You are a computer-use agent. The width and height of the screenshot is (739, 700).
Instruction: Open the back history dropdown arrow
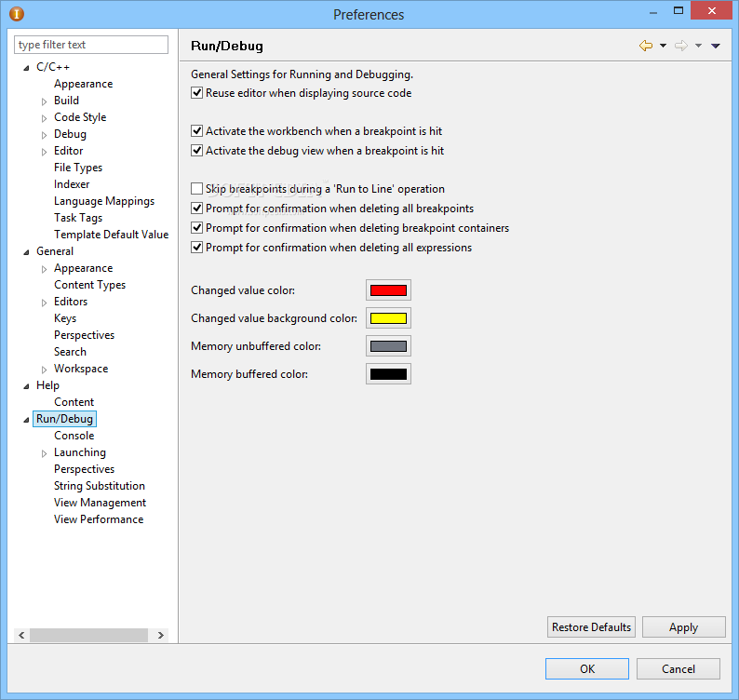663,46
